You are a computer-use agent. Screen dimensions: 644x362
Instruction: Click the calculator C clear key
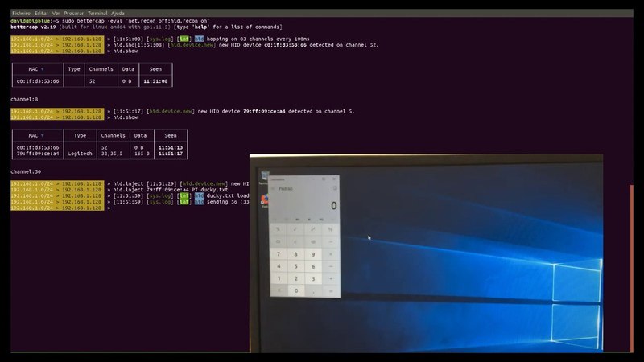pyautogui.click(x=295, y=242)
